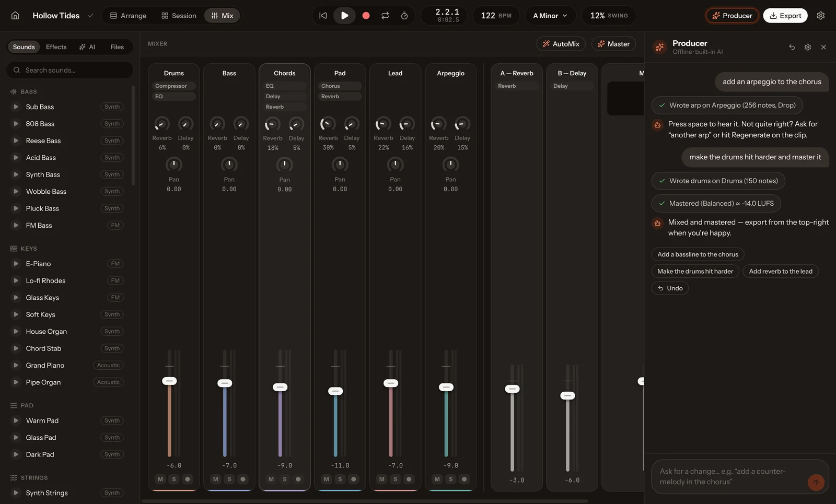Click the skip-to-start transport button
836x504 pixels.
(323, 16)
